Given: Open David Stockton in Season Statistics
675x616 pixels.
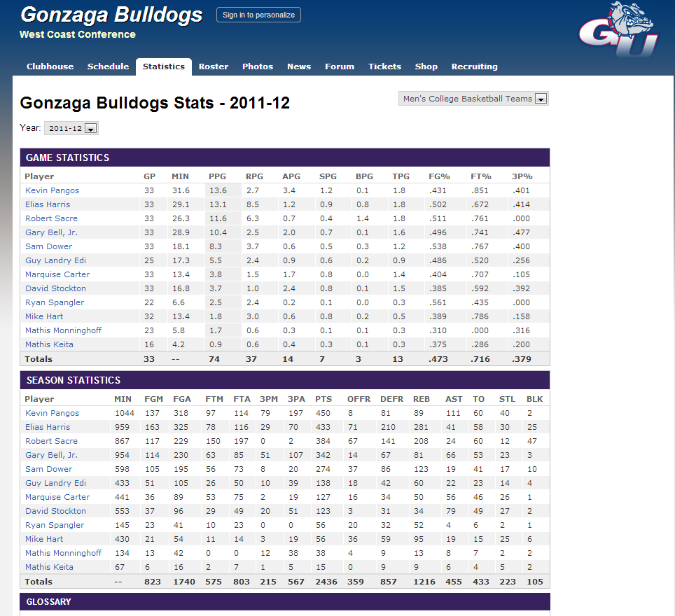Looking at the screenshot, I should (x=55, y=511).
